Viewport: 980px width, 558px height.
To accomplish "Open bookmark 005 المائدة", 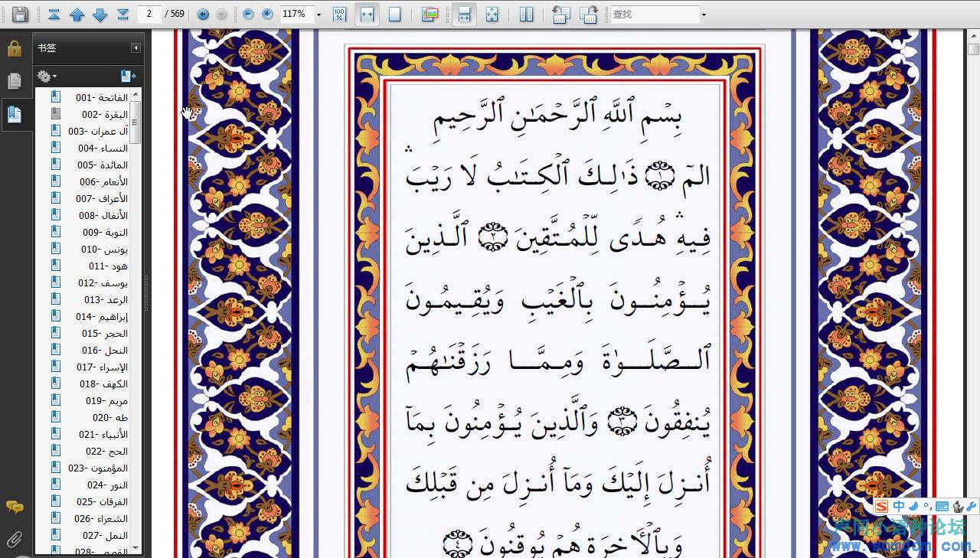I will point(102,165).
